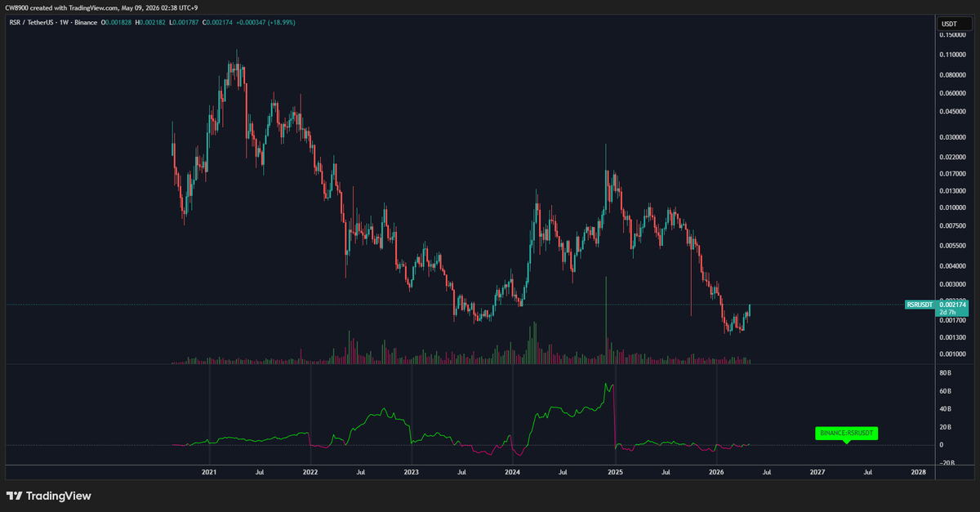
Task: Click the 2024 label on time axis
Action: [x=512, y=471]
